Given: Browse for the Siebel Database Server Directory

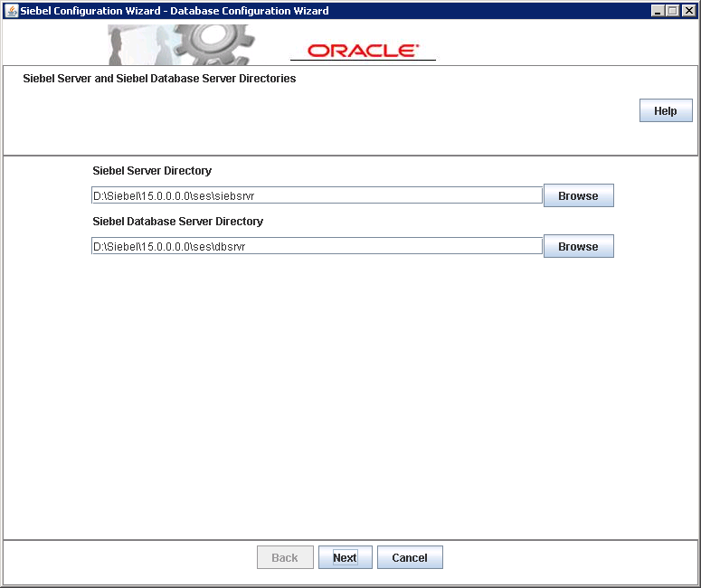Looking at the screenshot, I should [579, 246].
